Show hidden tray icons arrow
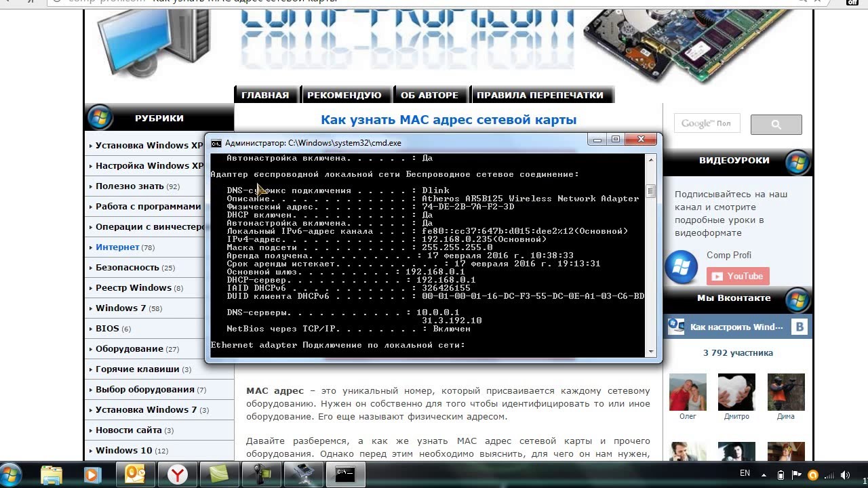 click(x=764, y=475)
